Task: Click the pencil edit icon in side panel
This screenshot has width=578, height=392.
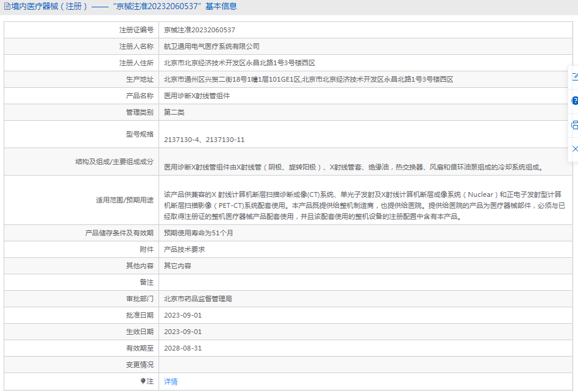Action: [575, 76]
